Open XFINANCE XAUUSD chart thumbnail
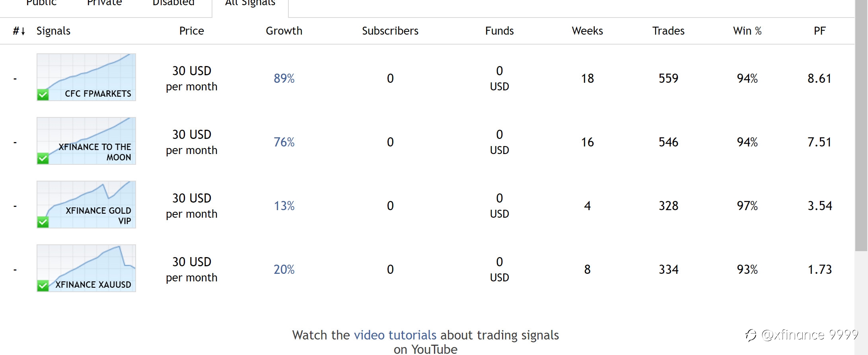The image size is (868, 355). coord(86,268)
